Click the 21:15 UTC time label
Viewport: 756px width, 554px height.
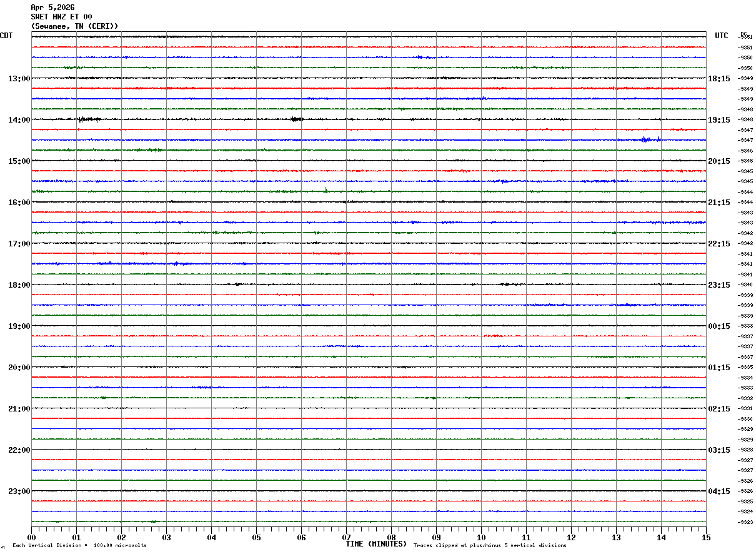point(719,203)
